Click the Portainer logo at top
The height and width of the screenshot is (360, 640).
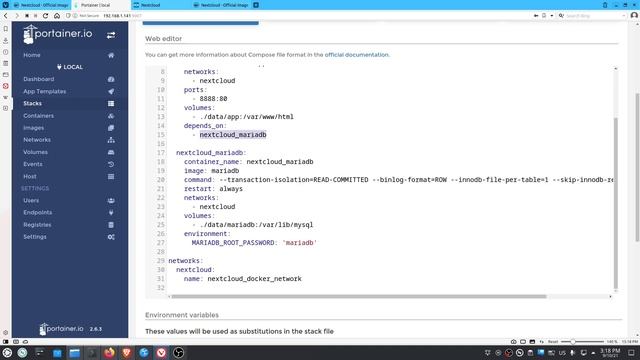(x=58, y=35)
